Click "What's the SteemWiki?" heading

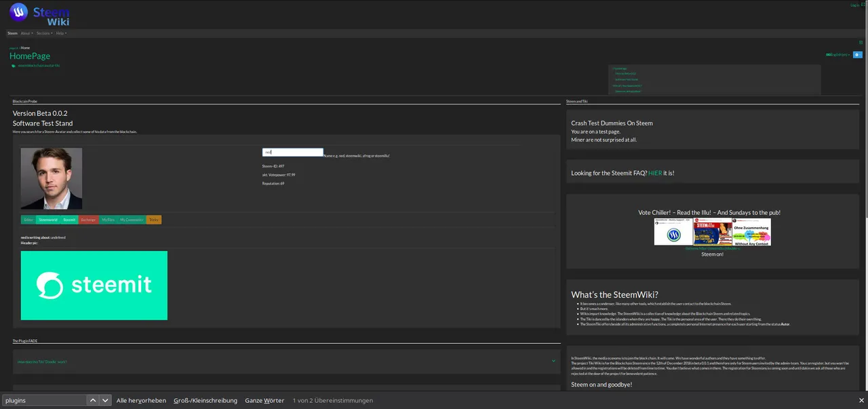(x=614, y=294)
